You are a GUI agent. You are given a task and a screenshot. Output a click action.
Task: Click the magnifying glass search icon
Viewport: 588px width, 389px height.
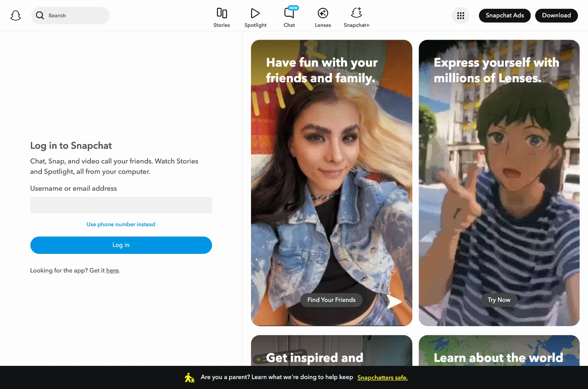40,15
